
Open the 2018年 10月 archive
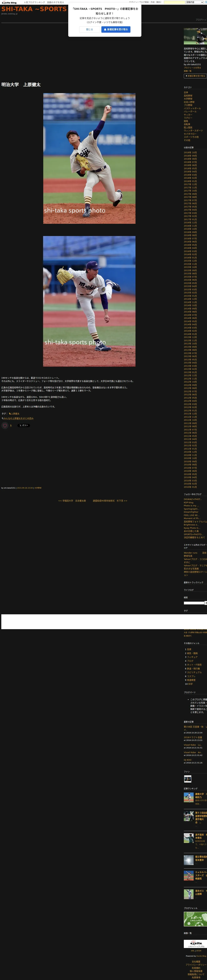(x=190, y=153)
